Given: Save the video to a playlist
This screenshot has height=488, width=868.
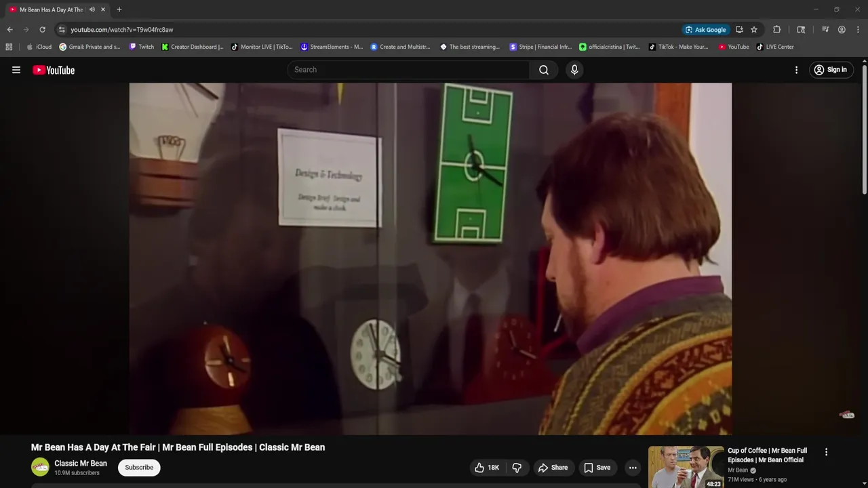Looking at the screenshot, I should point(597,468).
